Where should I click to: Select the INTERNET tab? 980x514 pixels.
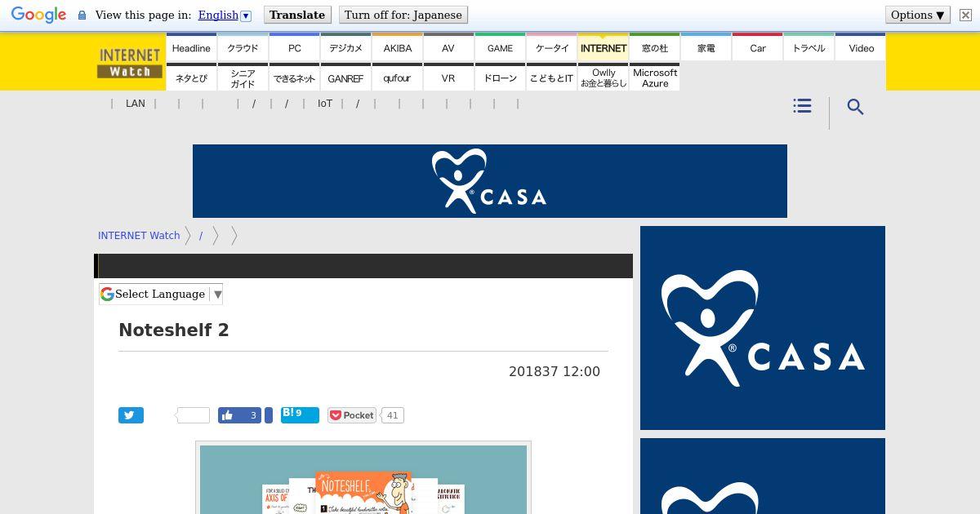pyautogui.click(x=603, y=48)
